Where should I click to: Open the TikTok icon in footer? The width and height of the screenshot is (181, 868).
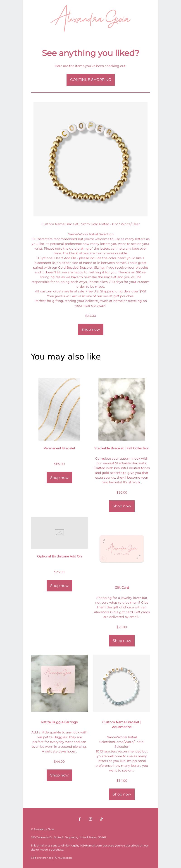pos(101,819)
